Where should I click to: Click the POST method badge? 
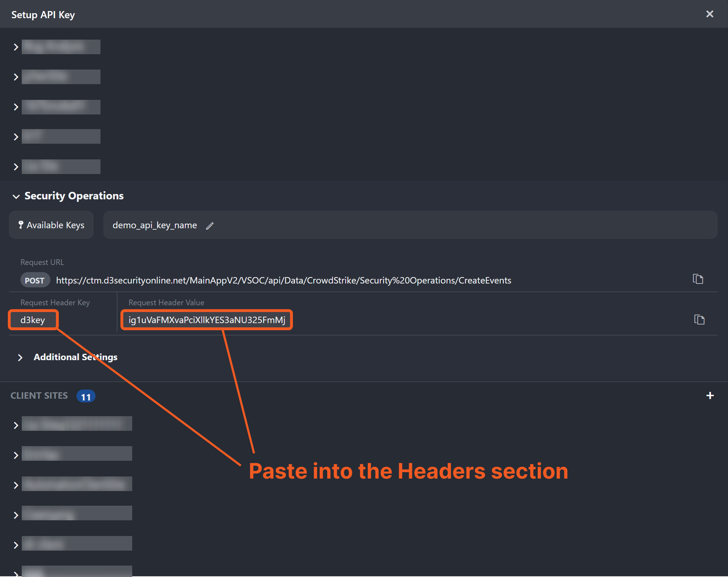pos(35,281)
